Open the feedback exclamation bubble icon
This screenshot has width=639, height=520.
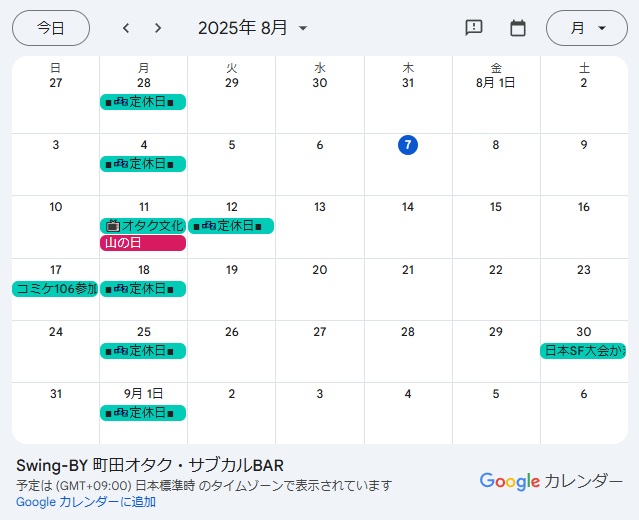[x=474, y=28]
